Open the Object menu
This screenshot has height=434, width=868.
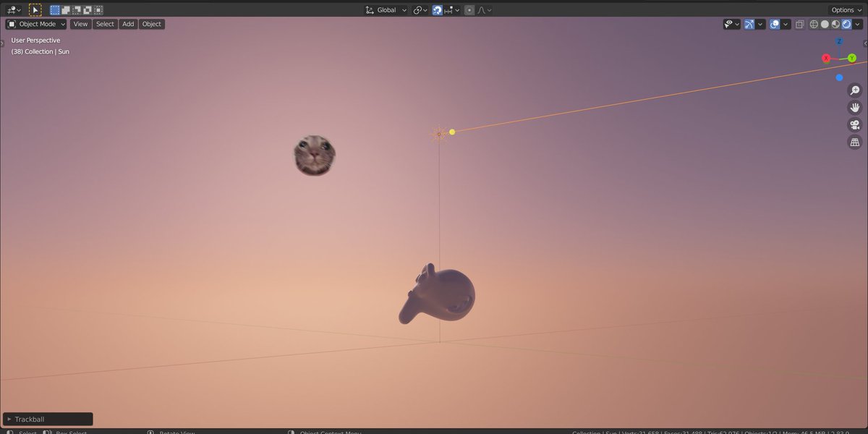click(152, 24)
